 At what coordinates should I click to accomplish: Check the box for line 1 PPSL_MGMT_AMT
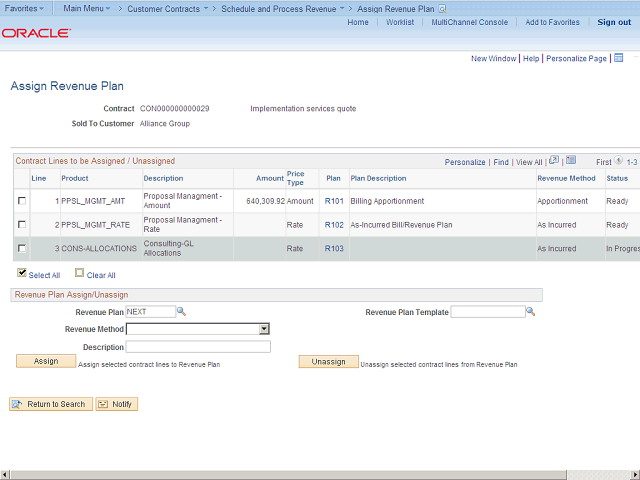(x=22, y=201)
